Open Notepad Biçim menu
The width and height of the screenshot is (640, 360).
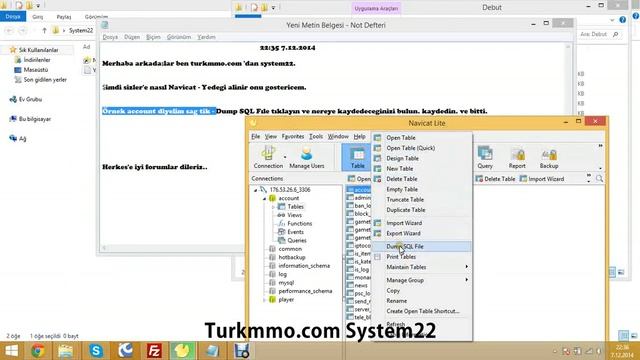153,37
